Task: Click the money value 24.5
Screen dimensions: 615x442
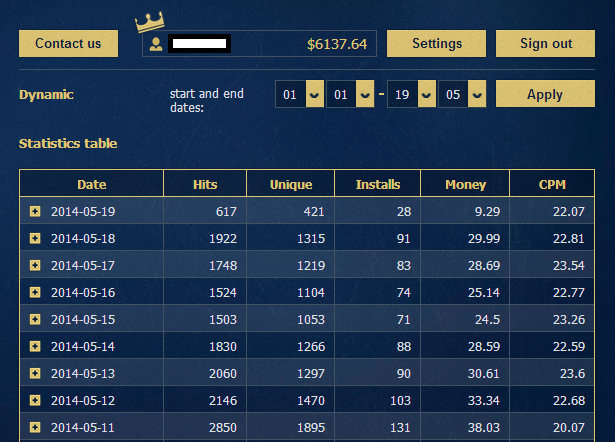Action: [x=488, y=320]
